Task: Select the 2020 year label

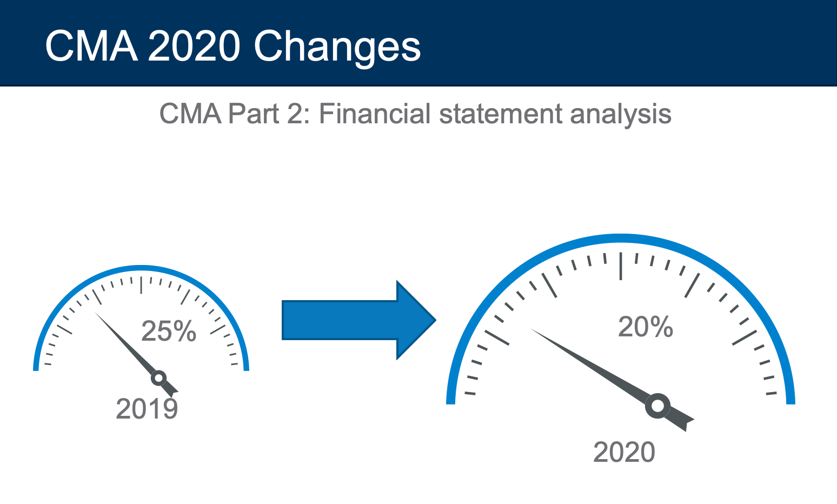Action: click(x=625, y=452)
